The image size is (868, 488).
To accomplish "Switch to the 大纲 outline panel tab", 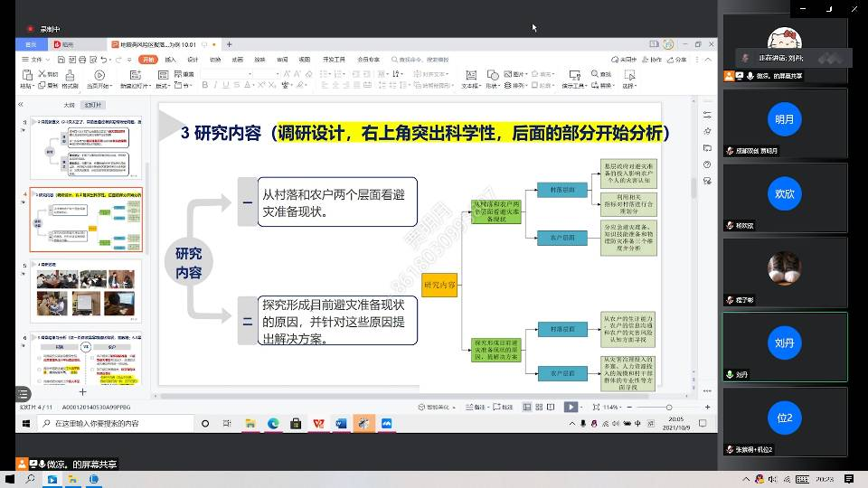I will [69, 105].
